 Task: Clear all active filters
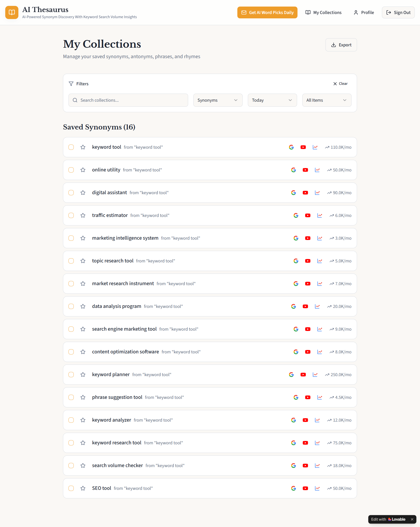pos(340,84)
